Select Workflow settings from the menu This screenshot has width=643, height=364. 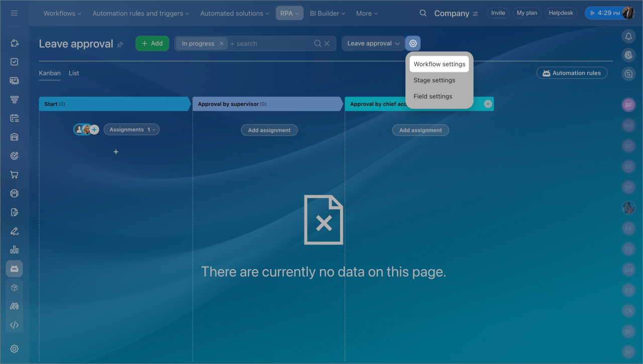point(439,64)
